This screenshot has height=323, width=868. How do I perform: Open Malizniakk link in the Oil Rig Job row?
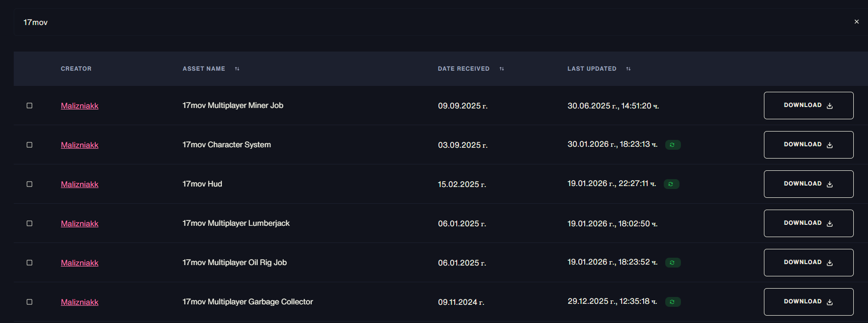pyautogui.click(x=80, y=263)
